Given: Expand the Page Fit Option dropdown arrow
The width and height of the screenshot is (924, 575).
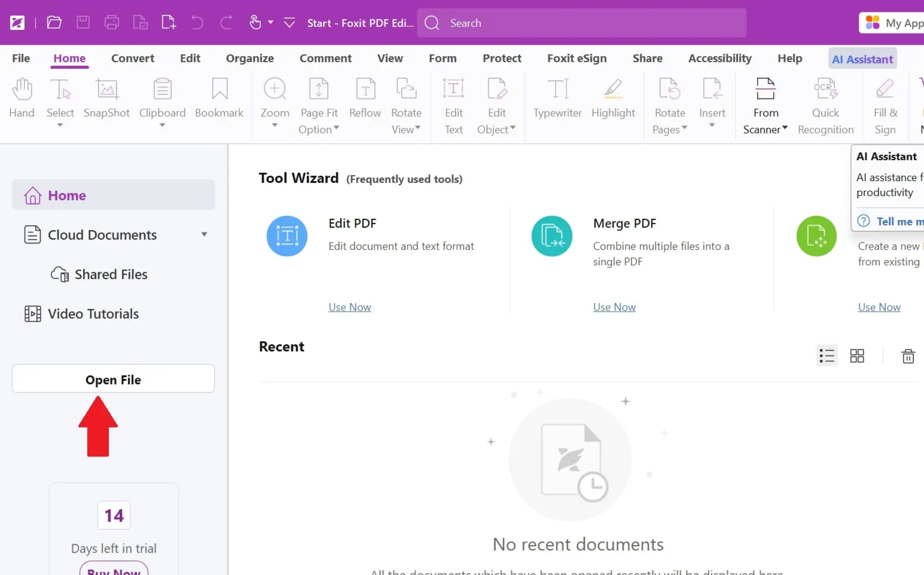Looking at the screenshot, I should tap(336, 128).
